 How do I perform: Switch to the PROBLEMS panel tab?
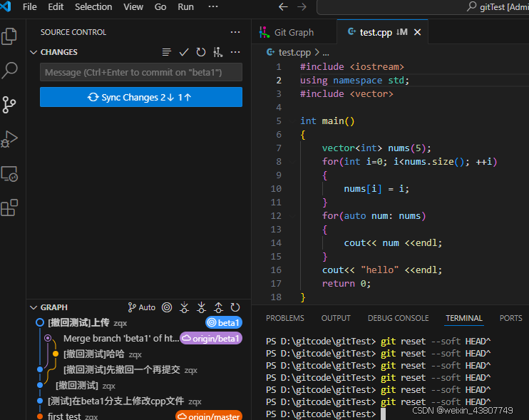click(x=284, y=318)
